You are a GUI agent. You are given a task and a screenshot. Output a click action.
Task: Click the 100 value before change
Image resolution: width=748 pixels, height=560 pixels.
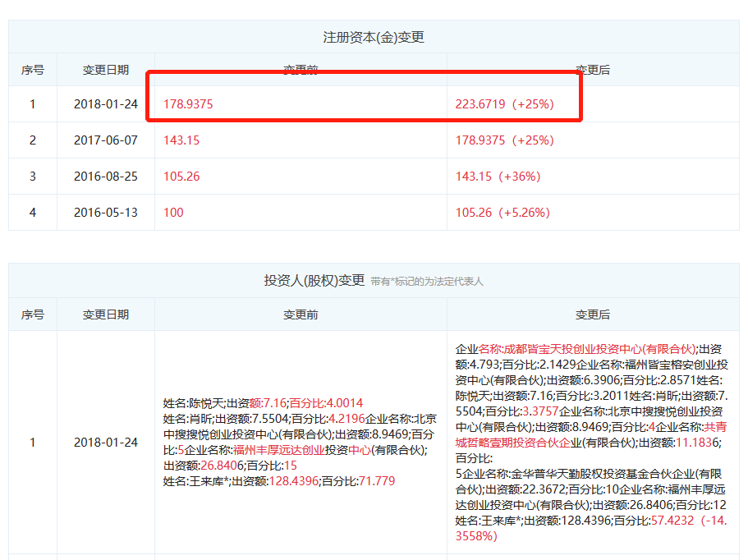pyautogui.click(x=173, y=213)
